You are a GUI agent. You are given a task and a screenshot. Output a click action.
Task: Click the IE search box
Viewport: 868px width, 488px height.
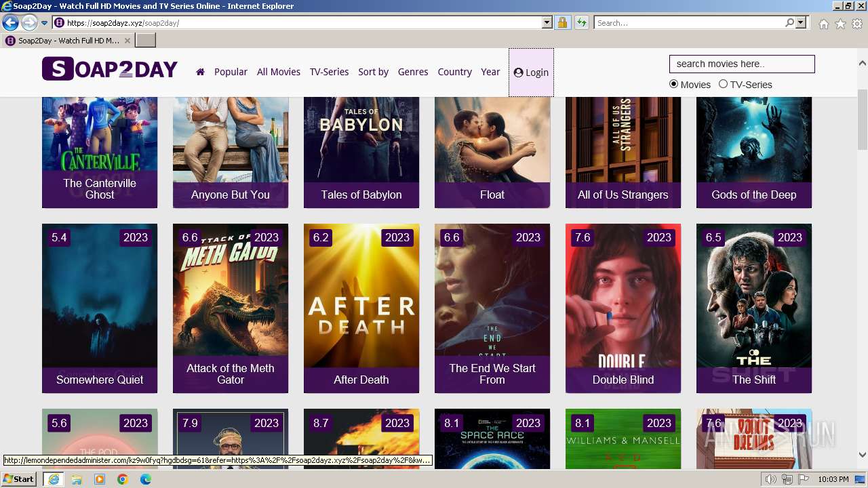[x=689, y=23]
